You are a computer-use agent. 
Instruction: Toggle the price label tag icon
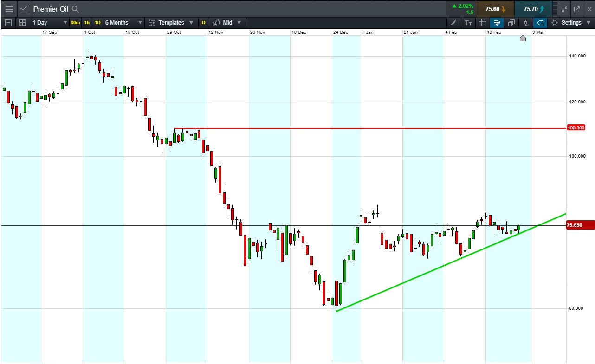540,22
